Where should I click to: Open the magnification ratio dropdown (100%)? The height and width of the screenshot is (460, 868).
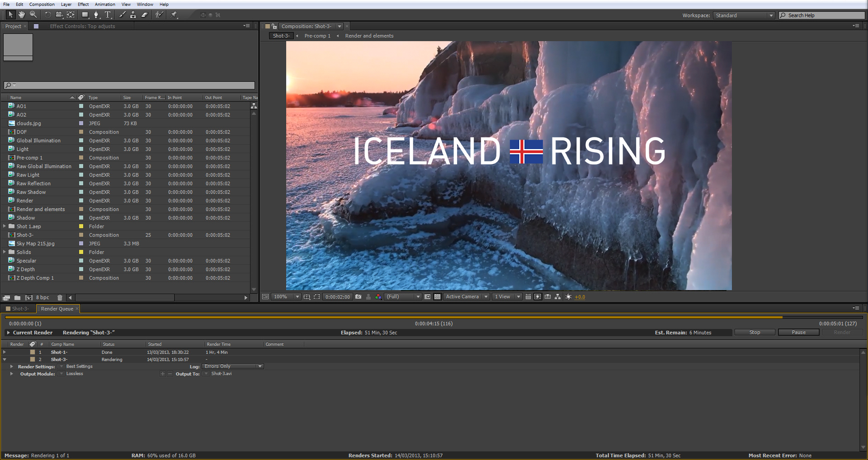point(287,297)
